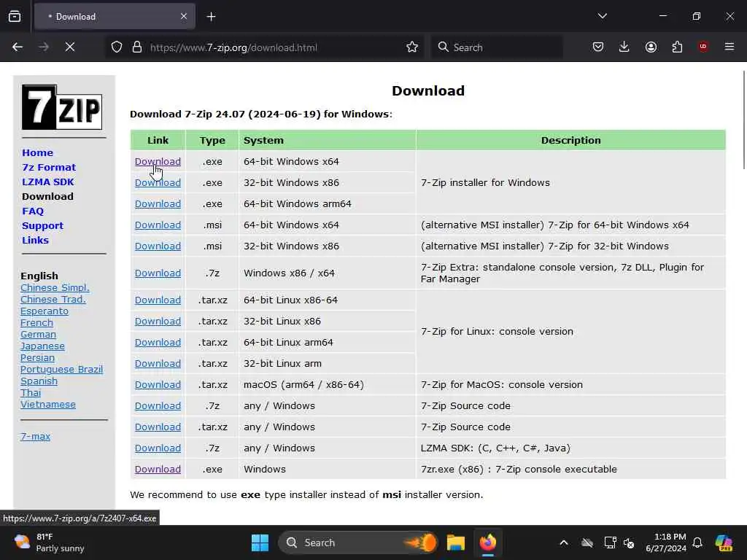Switch language to Portuguese Brazil
747x560 pixels.
click(61, 370)
